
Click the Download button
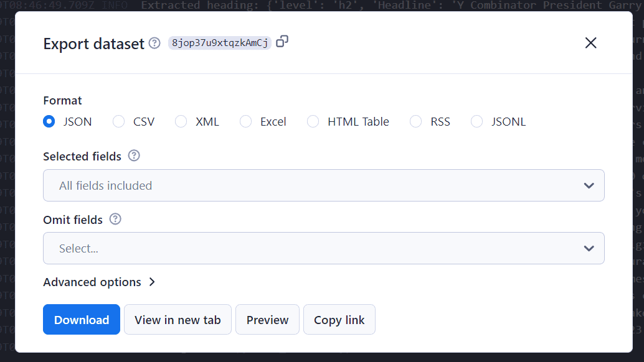click(81, 319)
